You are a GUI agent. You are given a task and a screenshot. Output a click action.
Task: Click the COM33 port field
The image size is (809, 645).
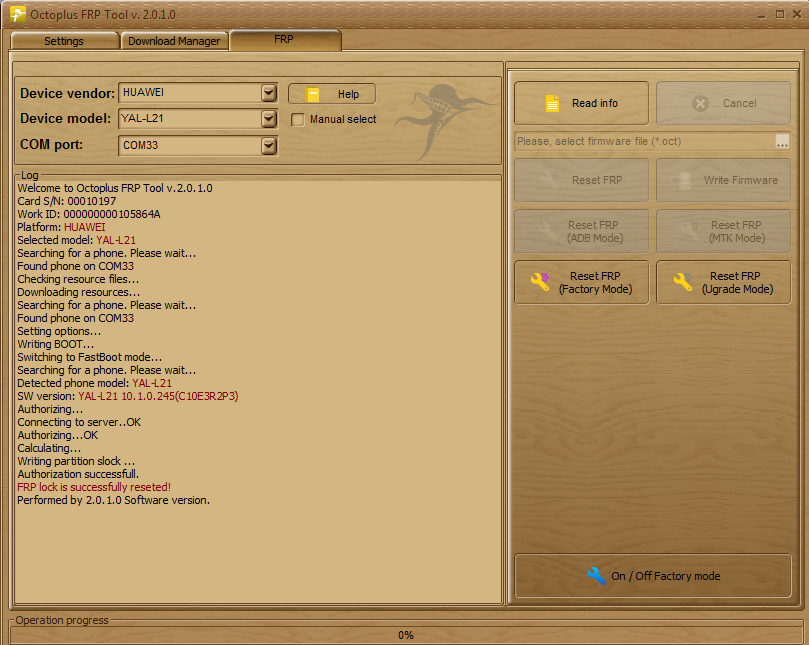198,146
